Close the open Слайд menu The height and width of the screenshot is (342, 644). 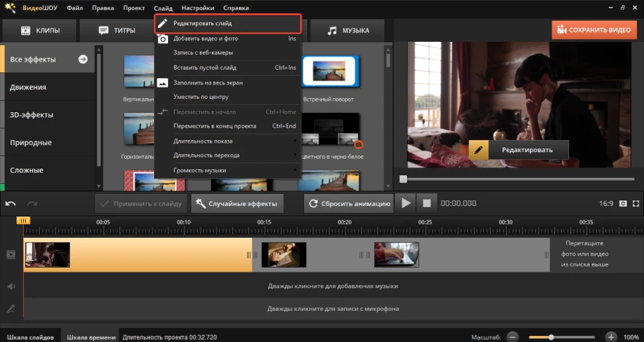(163, 8)
